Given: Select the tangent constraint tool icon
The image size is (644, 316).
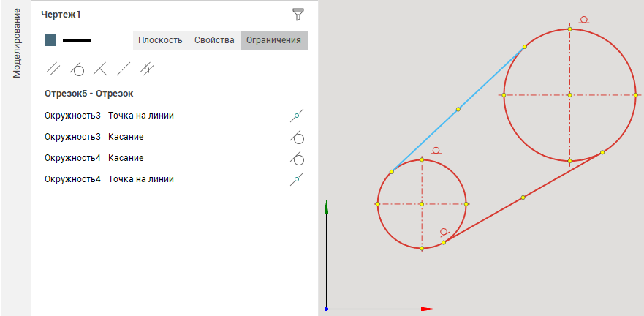Looking at the screenshot, I should pyautogui.click(x=77, y=69).
